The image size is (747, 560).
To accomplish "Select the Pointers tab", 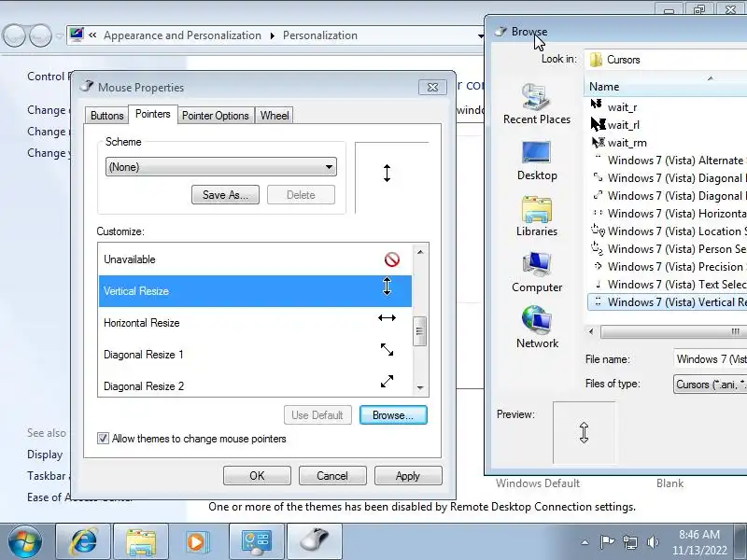I will 153,114.
